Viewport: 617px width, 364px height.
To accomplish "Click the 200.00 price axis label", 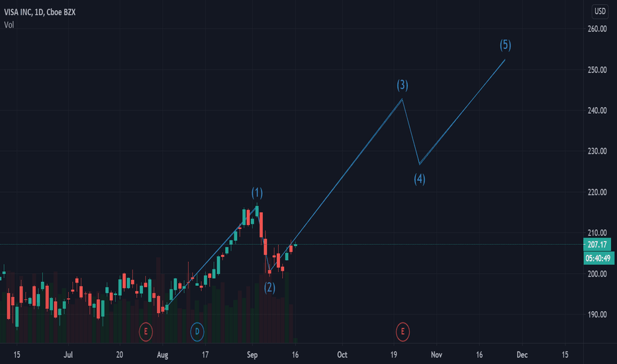I will click(597, 274).
